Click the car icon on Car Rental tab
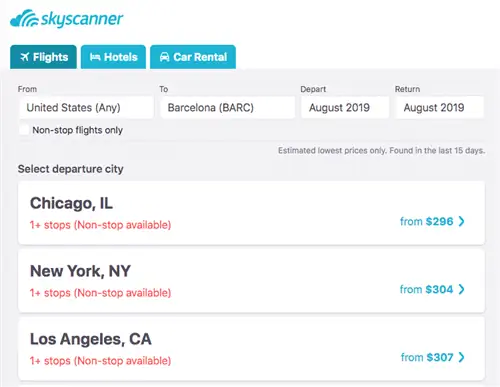Image resolution: width=500 pixels, height=387 pixels. 164,57
